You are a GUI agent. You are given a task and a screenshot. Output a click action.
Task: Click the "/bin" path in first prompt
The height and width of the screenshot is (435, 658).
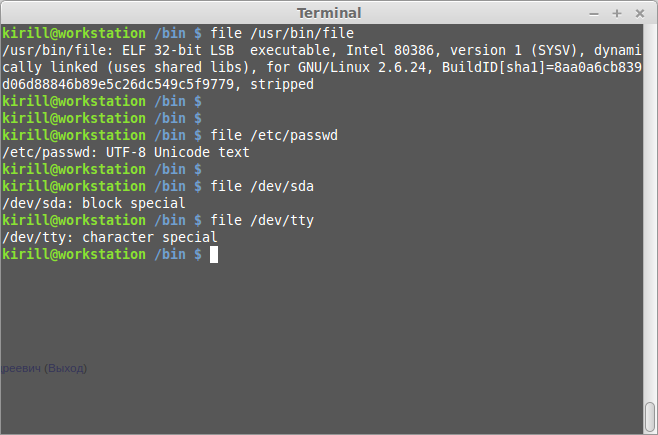pos(169,33)
